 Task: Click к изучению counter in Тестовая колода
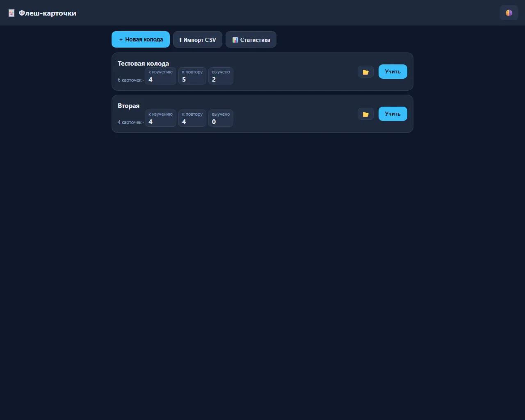point(160,76)
